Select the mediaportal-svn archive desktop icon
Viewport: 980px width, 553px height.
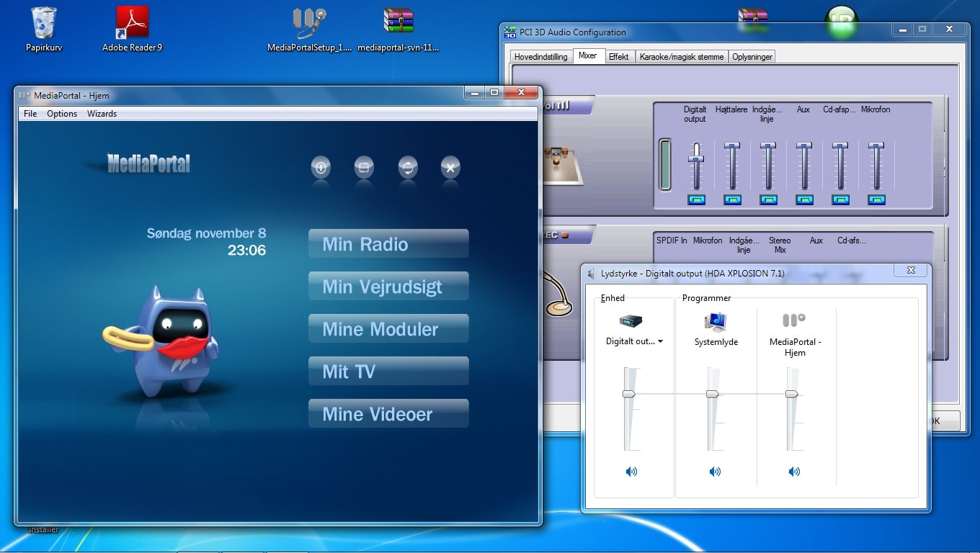398,29
